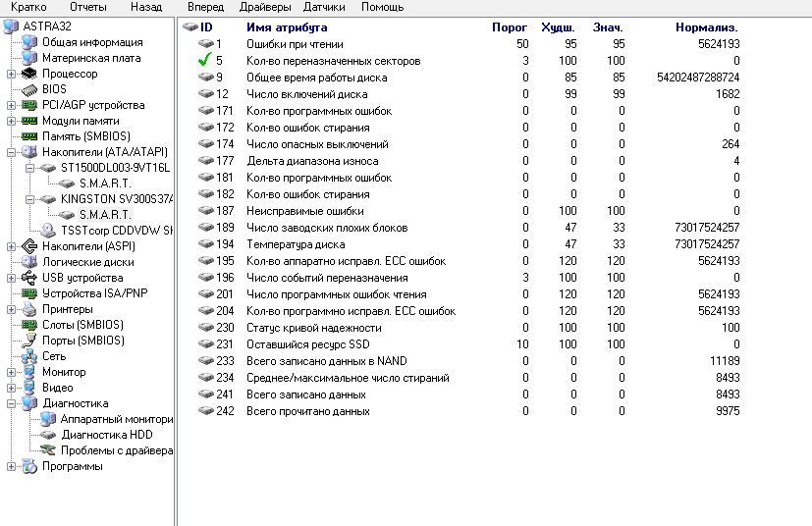Select S.M.A.R.T. under ST1500DL003 drive

click(105, 184)
